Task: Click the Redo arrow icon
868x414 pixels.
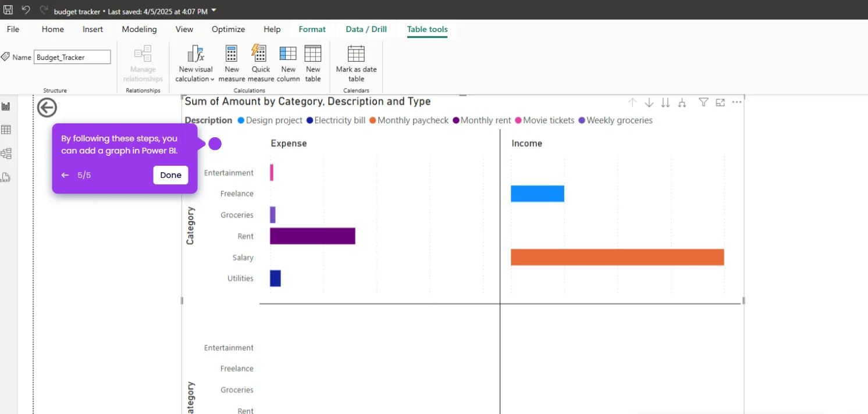Action: point(44,10)
